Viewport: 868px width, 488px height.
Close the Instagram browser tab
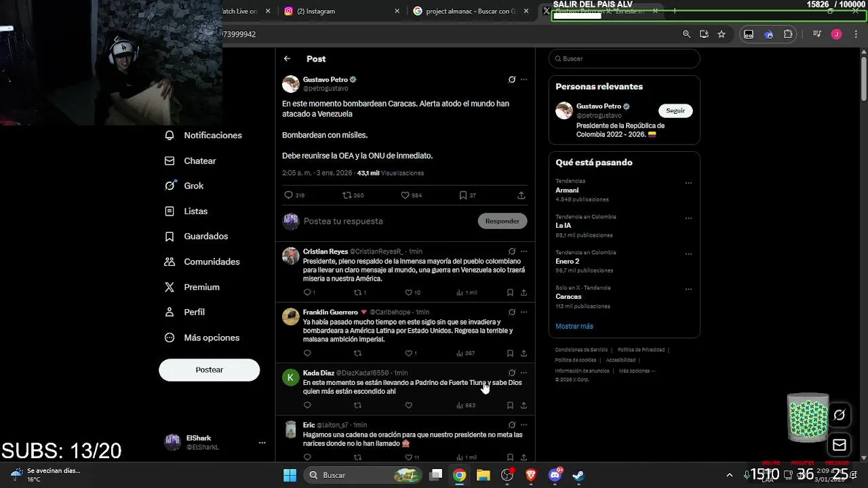tap(397, 12)
